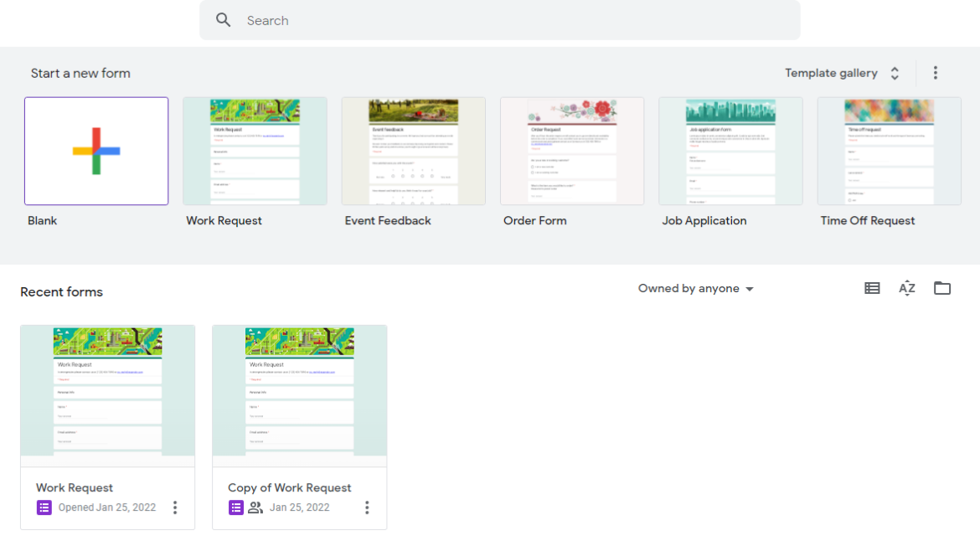Click the Event Feedback template label
The width and height of the screenshot is (980, 551).
[x=388, y=220]
